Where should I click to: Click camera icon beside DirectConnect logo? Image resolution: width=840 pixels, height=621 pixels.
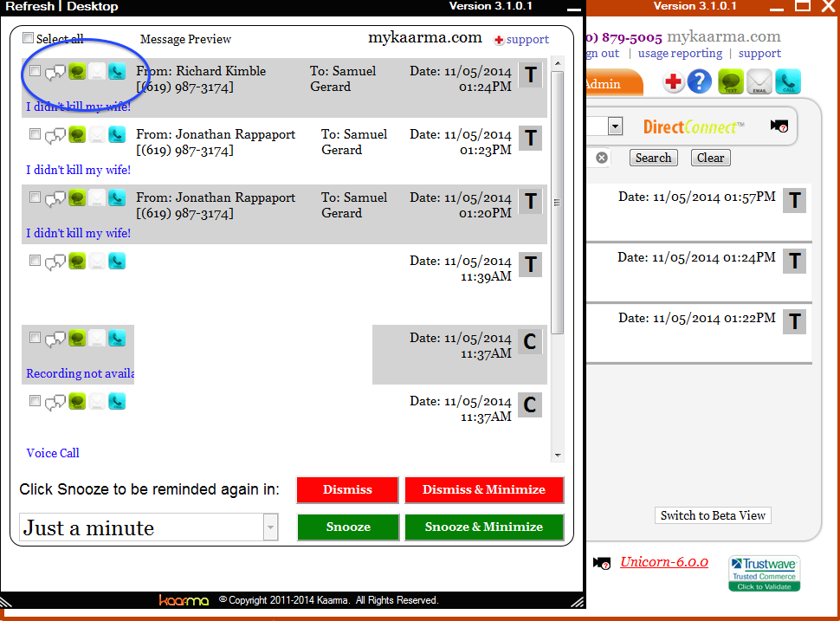coord(779,126)
